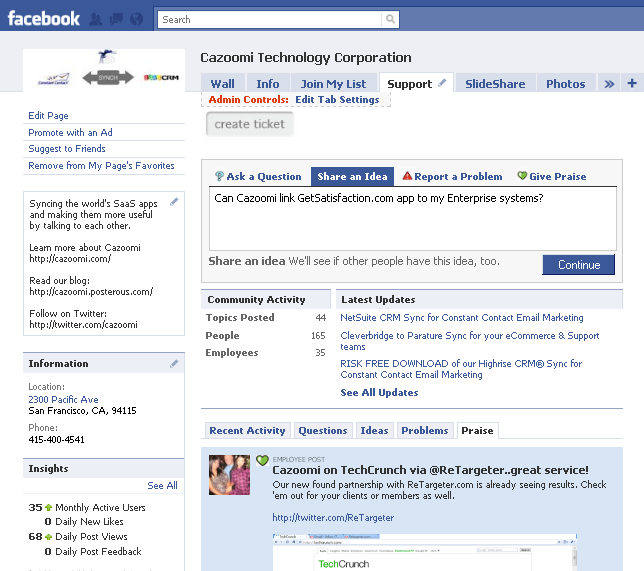The image size is (644, 571).
Task: Click Promote with an Ad
Action: [x=70, y=132]
